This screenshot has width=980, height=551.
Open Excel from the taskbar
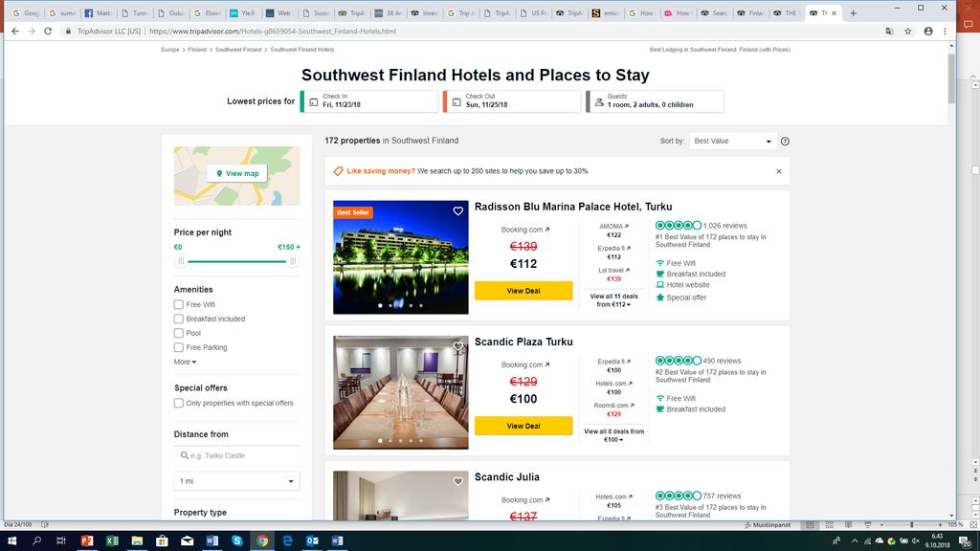(x=112, y=541)
